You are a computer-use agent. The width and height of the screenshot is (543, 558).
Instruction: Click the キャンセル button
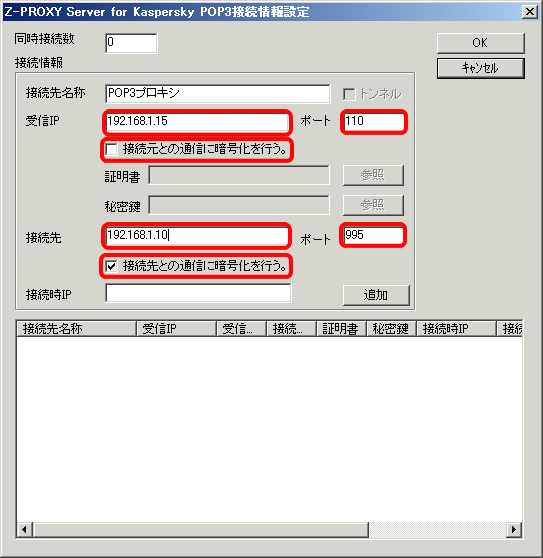point(480,68)
